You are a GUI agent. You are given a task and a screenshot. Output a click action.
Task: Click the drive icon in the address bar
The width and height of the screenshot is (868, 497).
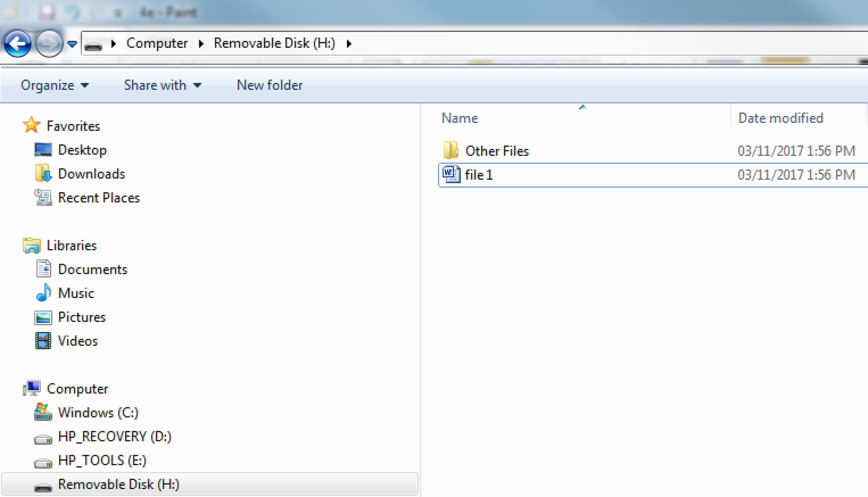coord(93,46)
